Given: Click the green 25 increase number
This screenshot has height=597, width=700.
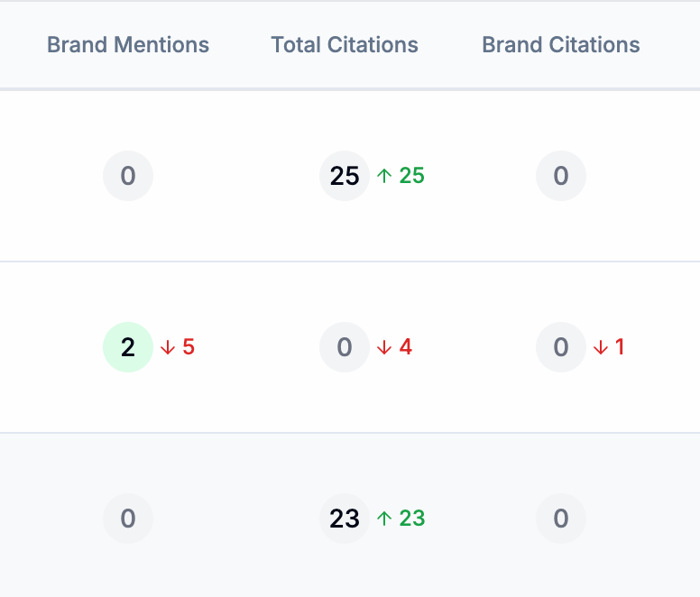Looking at the screenshot, I should pyautogui.click(x=411, y=176).
